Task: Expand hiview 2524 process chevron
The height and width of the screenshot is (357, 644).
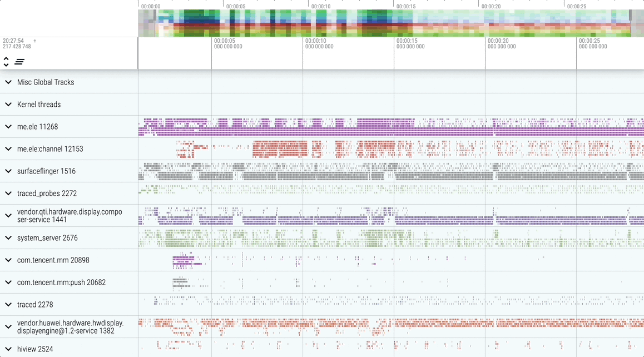Action: tap(8, 349)
